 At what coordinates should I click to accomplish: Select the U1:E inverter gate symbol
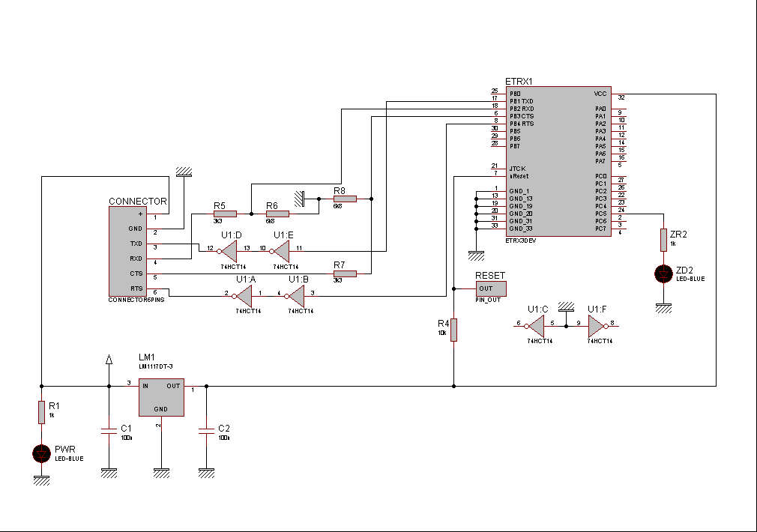(x=280, y=252)
